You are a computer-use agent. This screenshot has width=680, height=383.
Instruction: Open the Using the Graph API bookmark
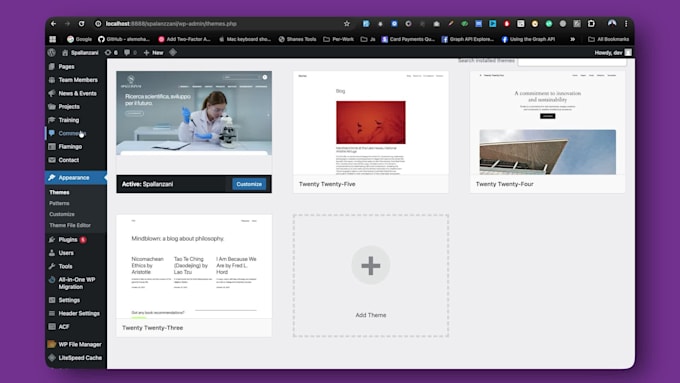click(x=528, y=39)
